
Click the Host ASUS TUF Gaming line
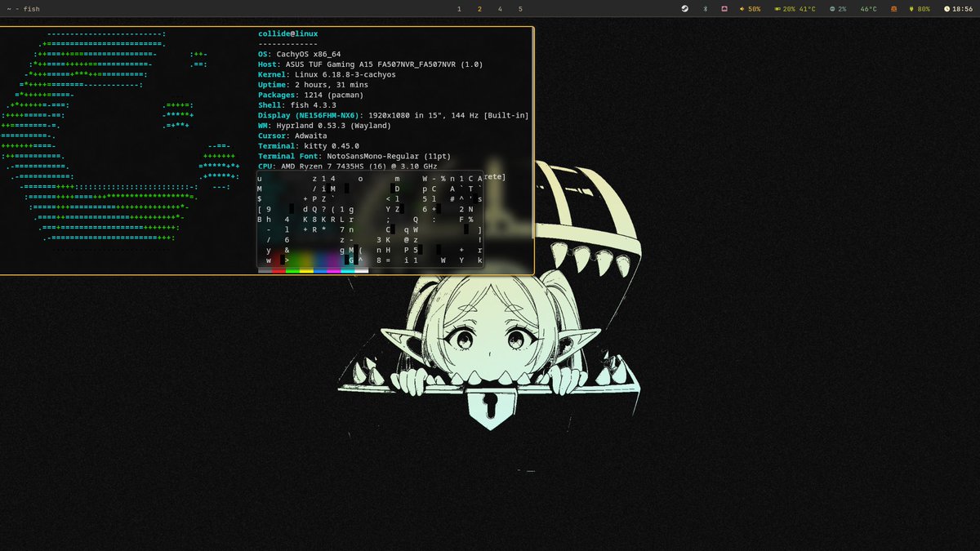tap(370, 64)
